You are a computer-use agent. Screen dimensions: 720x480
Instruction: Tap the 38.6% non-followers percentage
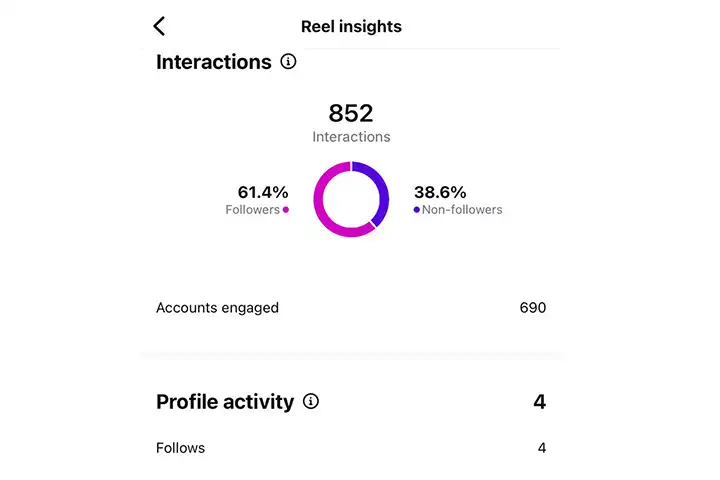pyautogui.click(x=440, y=192)
